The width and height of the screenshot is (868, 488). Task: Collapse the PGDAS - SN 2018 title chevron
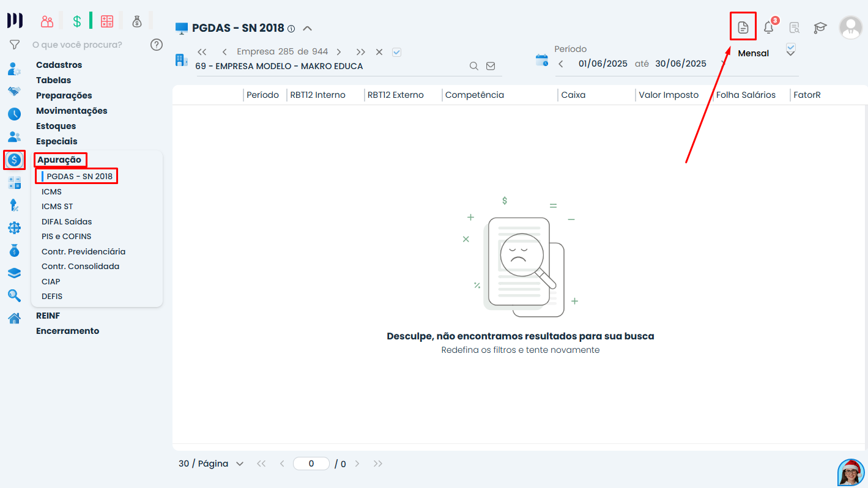click(x=308, y=28)
